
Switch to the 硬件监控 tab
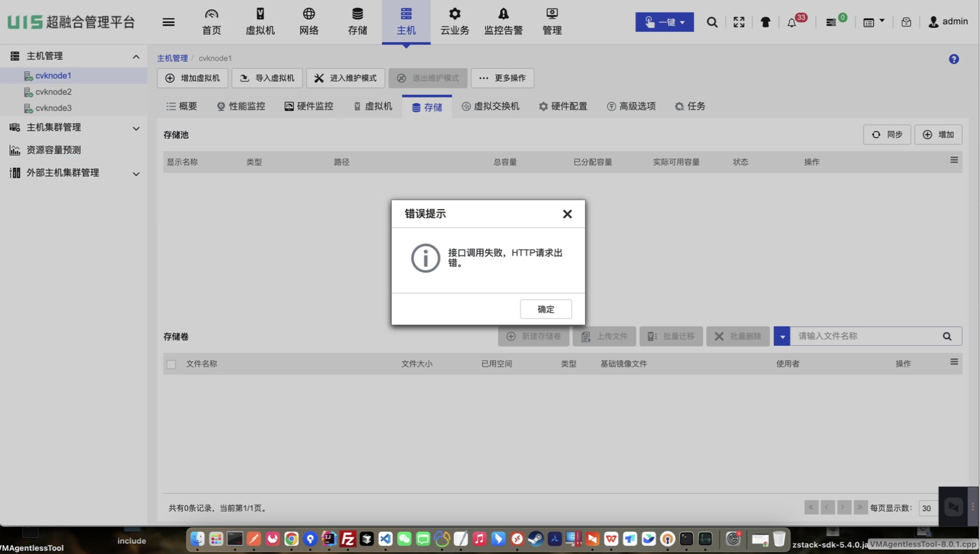pyautogui.click(x=309, y=106)
